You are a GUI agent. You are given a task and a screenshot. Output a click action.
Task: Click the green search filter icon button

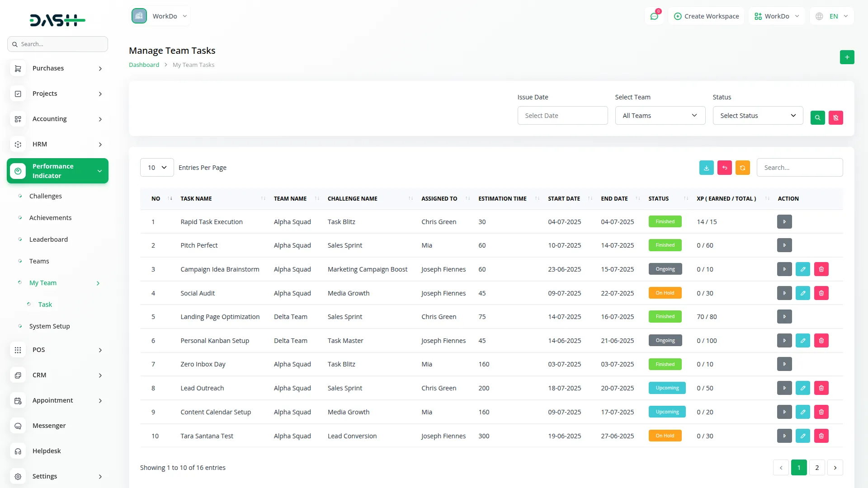817,117
